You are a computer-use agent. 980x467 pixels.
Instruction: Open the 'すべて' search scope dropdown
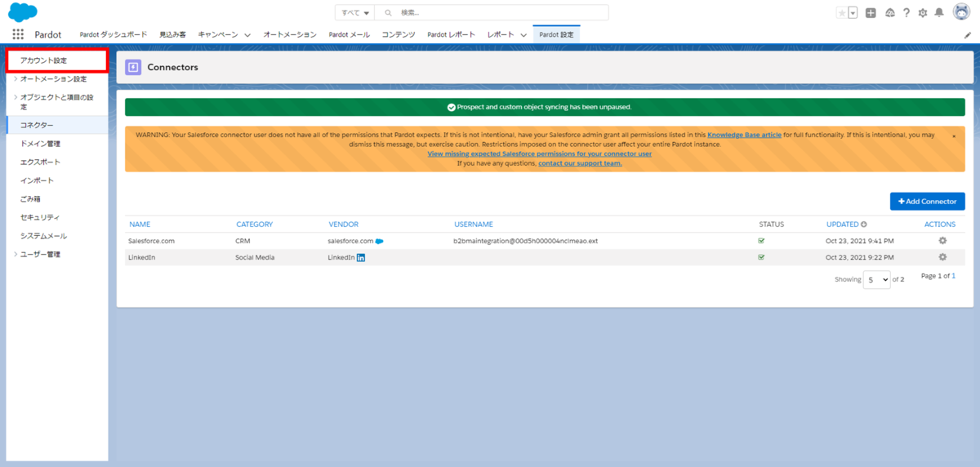(355, 13)
